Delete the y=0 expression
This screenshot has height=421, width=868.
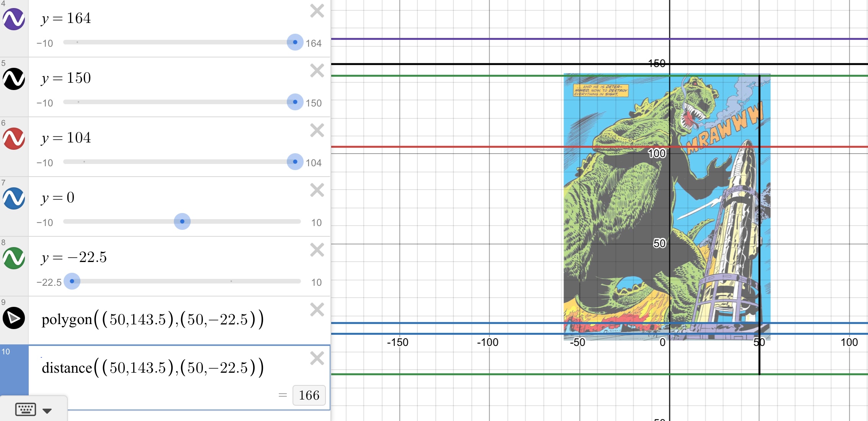tap(317, 190)
